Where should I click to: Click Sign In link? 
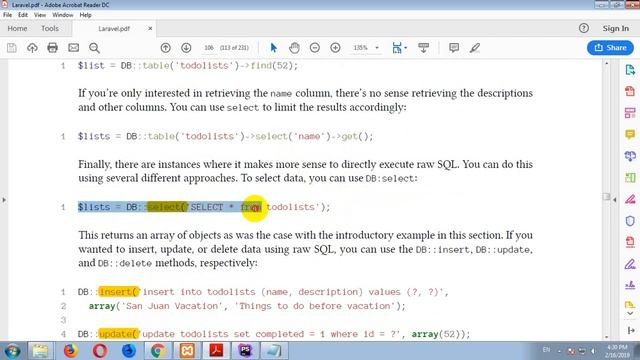616,28
